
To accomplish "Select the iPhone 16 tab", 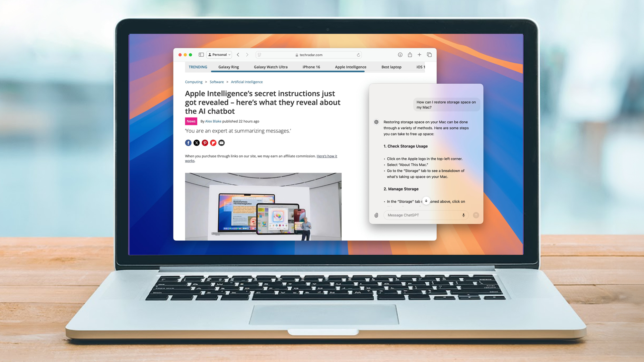I will tap(311, 67).
